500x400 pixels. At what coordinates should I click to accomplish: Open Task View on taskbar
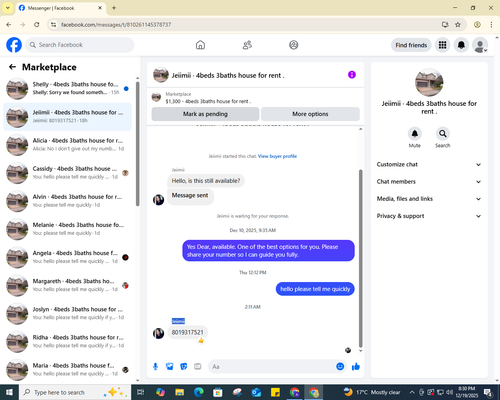click(x=141, y=392)
